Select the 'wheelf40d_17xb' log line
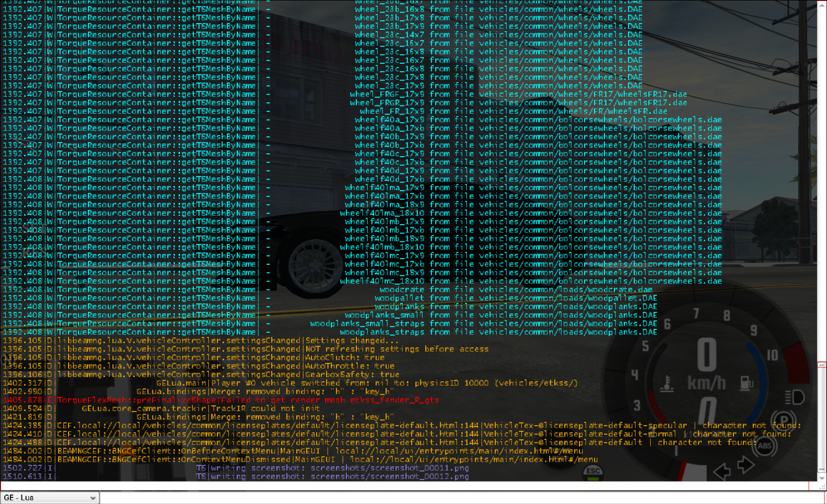827x504 pixels. pos(362,179)
